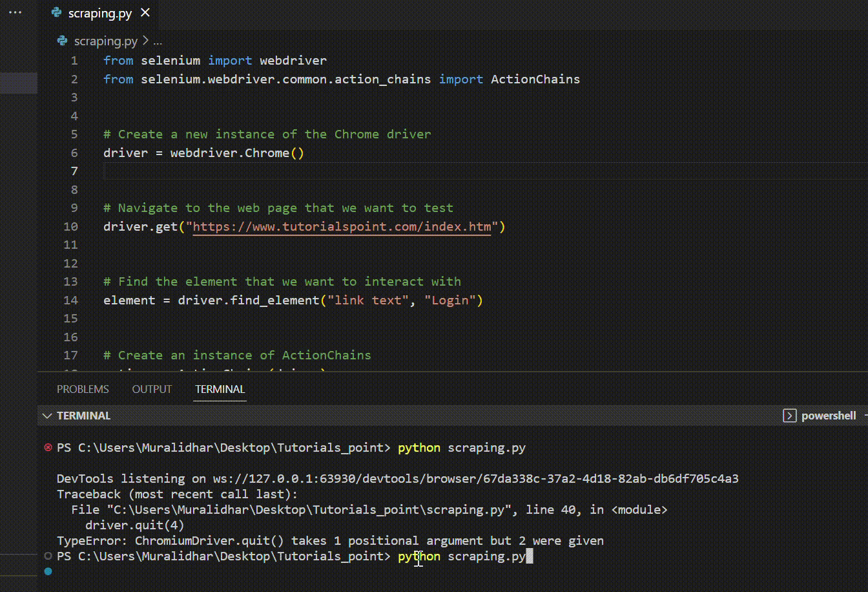
Task: Place the cursor on empty line 7
Action: point(323,171)
